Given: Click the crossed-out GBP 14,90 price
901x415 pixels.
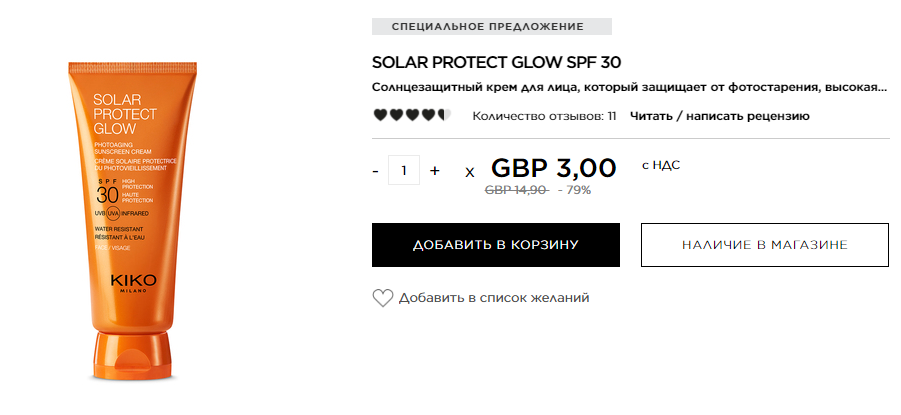Looking at the screenshot, I should [x=517, y=190].
